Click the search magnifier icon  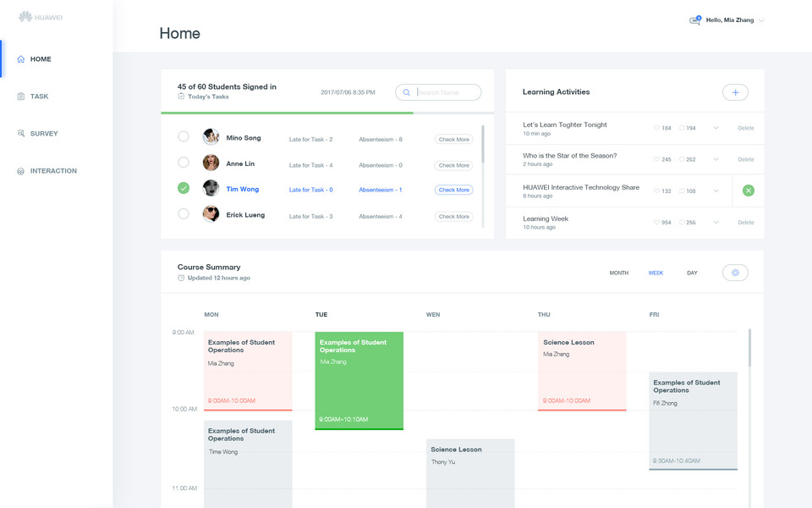coord(407,92)
